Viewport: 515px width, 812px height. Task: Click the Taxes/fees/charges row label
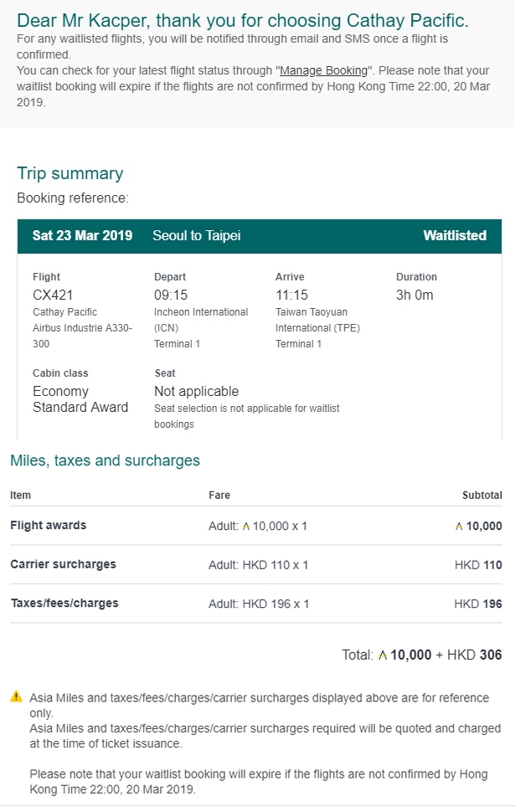(x=64, y=603)
